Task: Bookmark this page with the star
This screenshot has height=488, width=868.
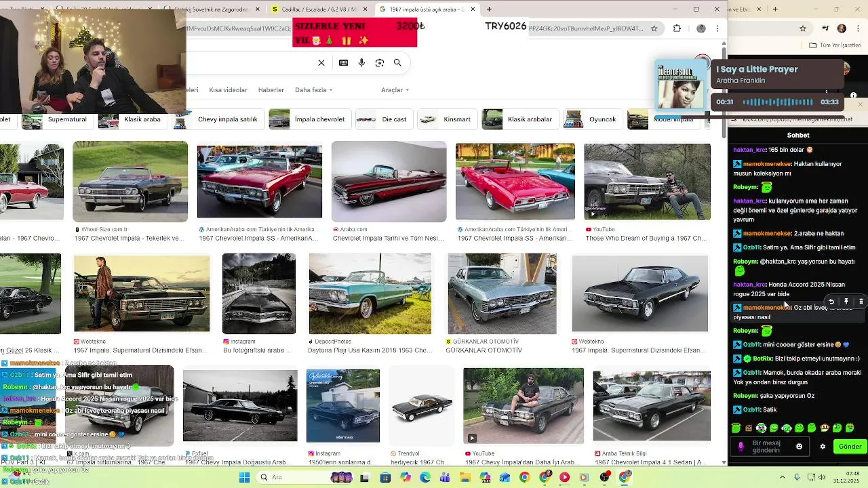Action: [x=654, y=28]
